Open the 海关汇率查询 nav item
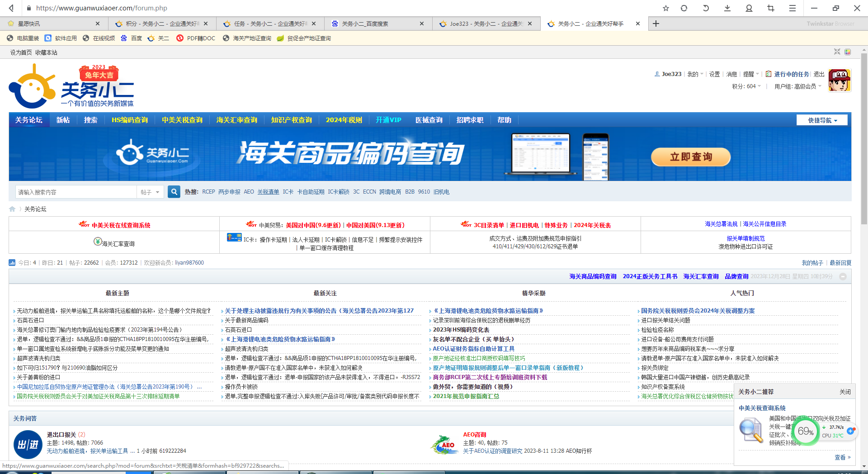This screenshot has width=868, height=474. tap(237, 120)
